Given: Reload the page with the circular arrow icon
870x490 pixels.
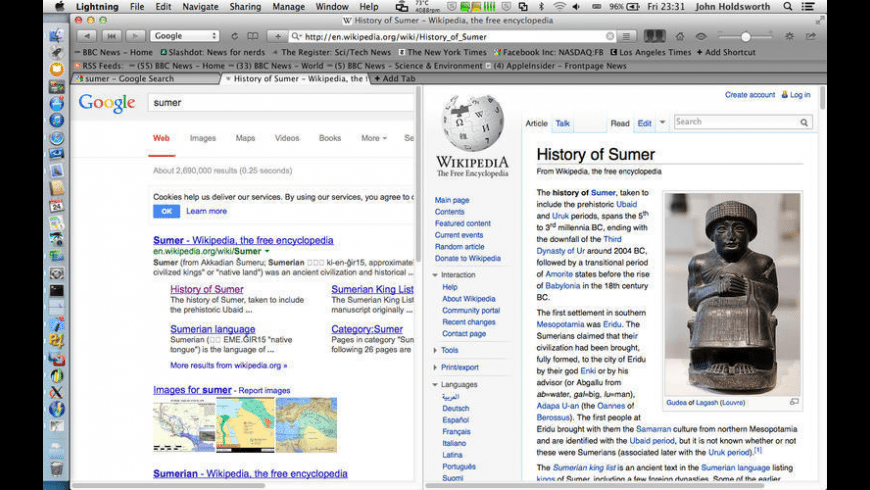Looking at the screenshot, I should [x=235, y=36].
